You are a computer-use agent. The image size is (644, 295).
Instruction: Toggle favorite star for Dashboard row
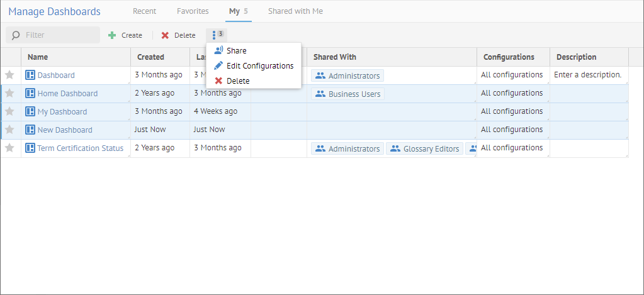9,75
